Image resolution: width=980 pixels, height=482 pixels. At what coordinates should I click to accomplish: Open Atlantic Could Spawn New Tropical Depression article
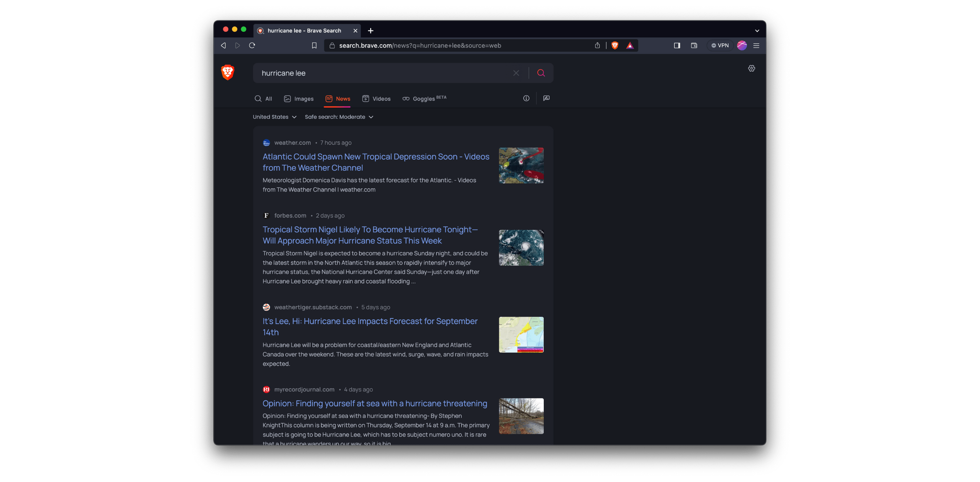tap(376, 162)
